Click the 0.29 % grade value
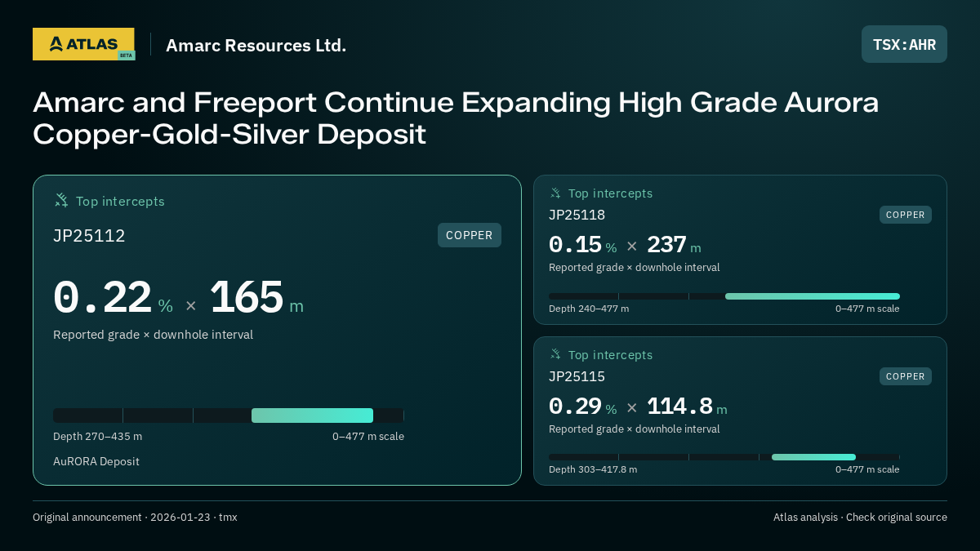Image resolution: width=980 pixels, height=551 pixels. coord(582,407)
